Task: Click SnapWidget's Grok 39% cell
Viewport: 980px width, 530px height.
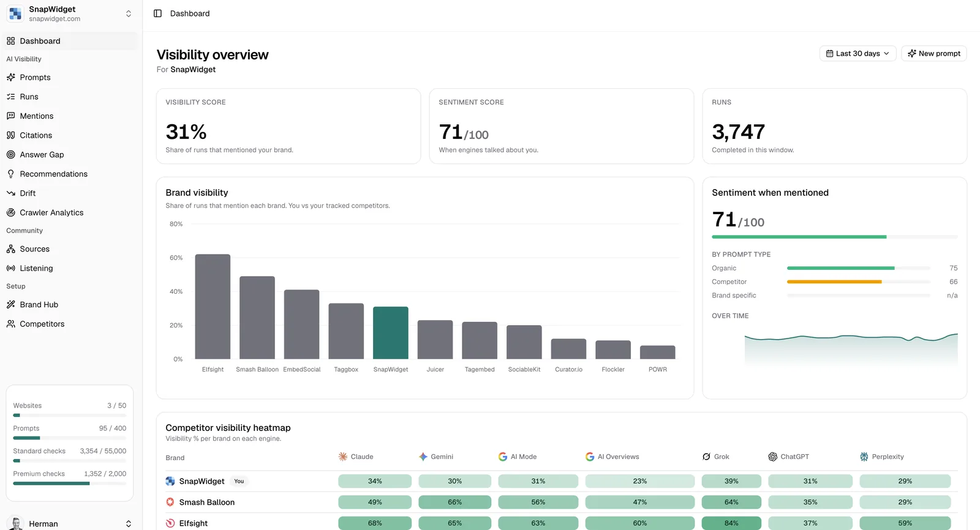Action: point(731,481)
